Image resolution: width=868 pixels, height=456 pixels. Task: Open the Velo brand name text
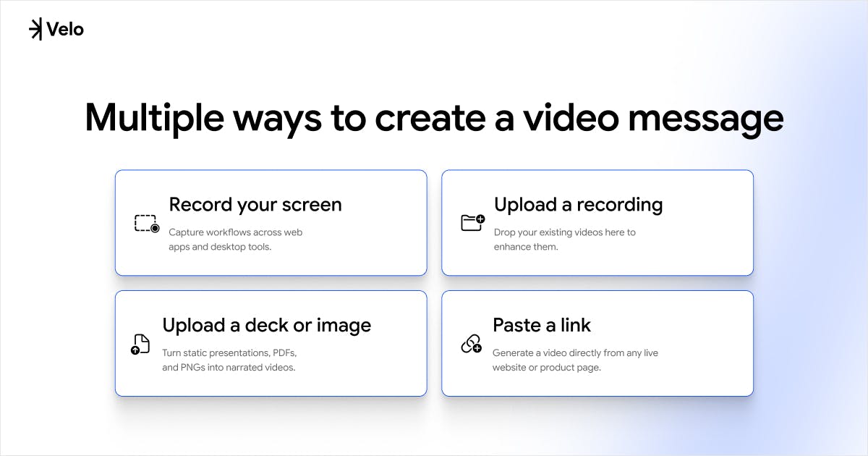[65, 29]
